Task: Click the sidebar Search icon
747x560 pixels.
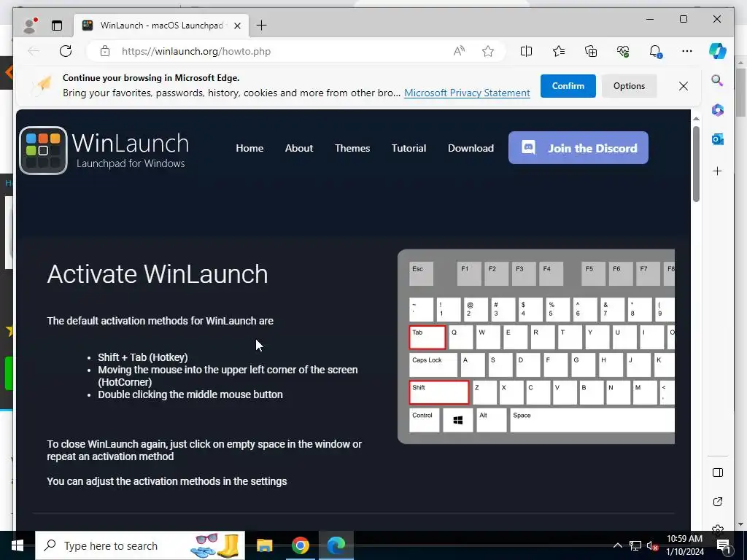Action: point(718,80)
